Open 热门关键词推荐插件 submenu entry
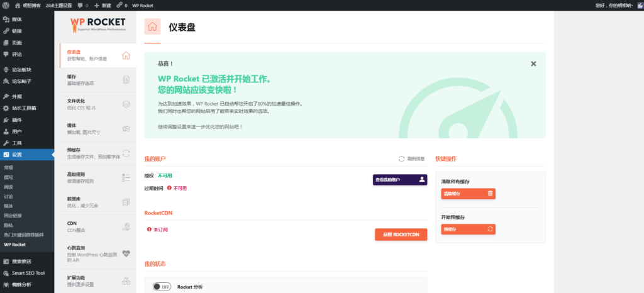Image resolution: width=644 pixels, height=293 pixels. click(x=23, y=235)
